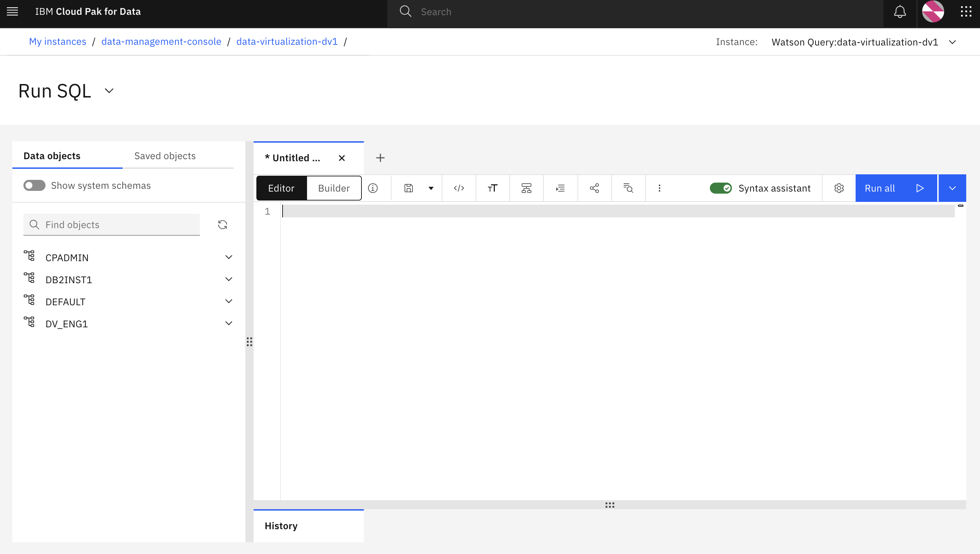Share the script with share icon
Screen dimensions: 980x554
coord(594,188)
